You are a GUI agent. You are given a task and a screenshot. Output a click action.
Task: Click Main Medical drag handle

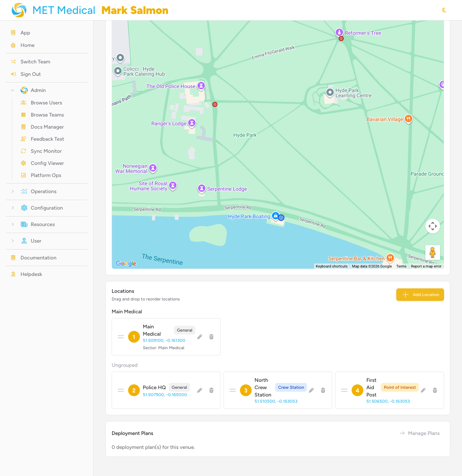point(121,337)
